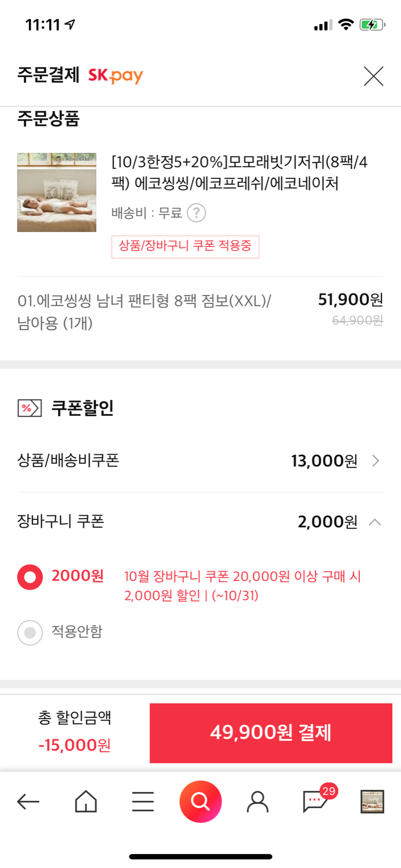Tap the red search button
This screenshot has width=401, height=868.
coord(200,801)
